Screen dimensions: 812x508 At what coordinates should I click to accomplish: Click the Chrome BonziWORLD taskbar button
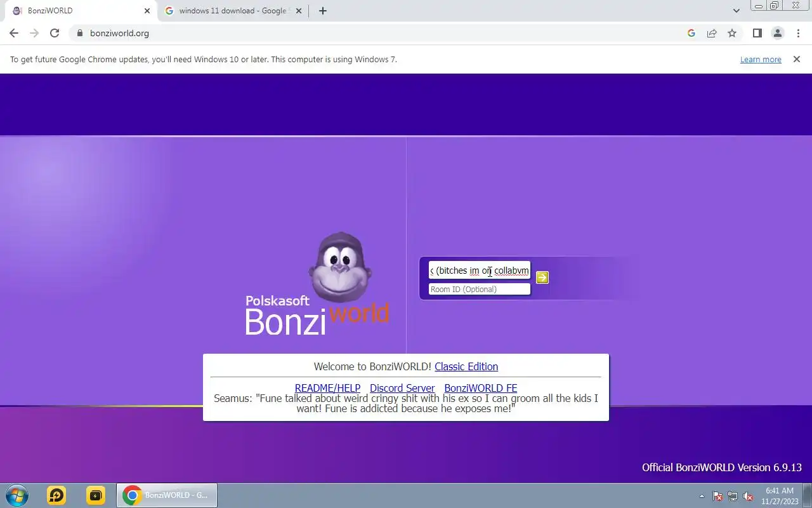[167, 495]
